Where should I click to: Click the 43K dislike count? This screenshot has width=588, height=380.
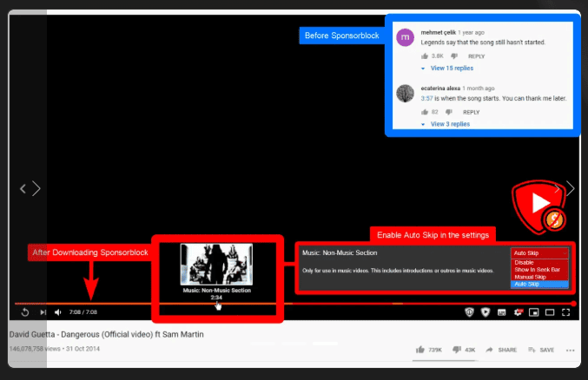click(470, 350)
